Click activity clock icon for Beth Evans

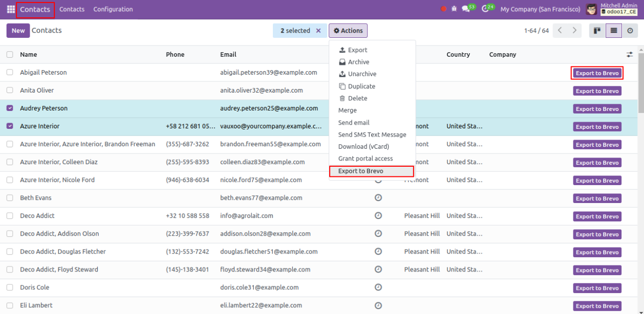click(378, 198)
